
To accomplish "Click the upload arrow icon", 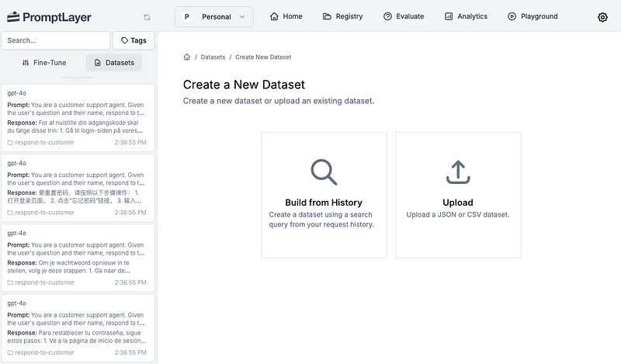I will click(458, 172).
